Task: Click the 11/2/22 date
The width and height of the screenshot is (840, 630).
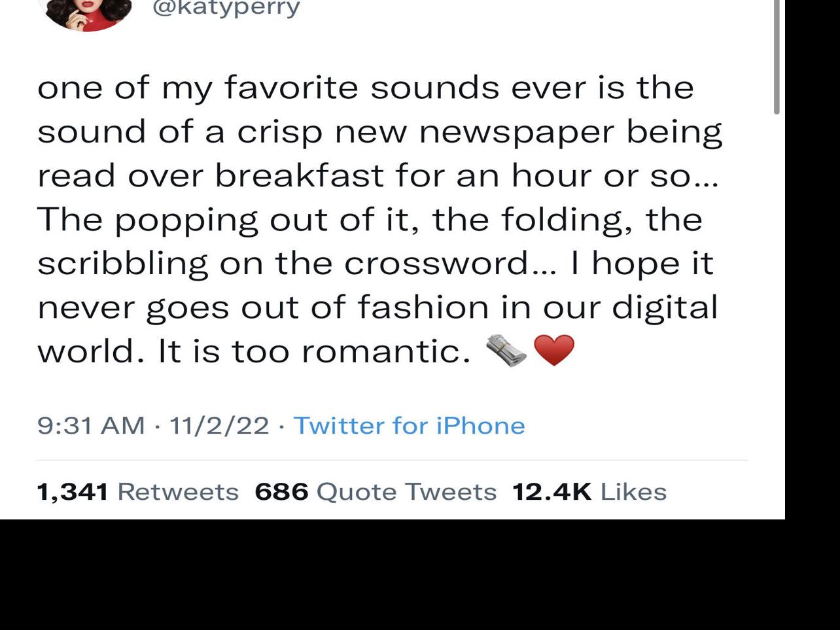Action: [219, 425]
